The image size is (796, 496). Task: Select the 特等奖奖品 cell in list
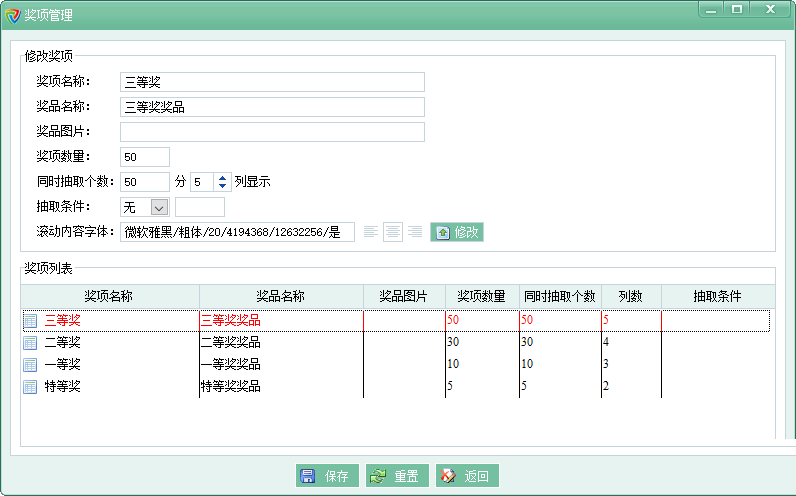pyautogui.click(x=231, y=387)
